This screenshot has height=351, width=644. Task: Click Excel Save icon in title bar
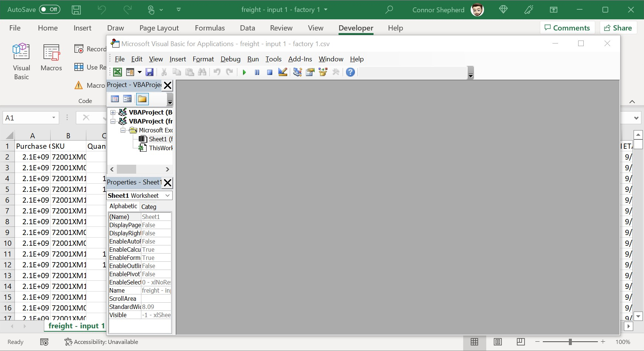[76, 10]
